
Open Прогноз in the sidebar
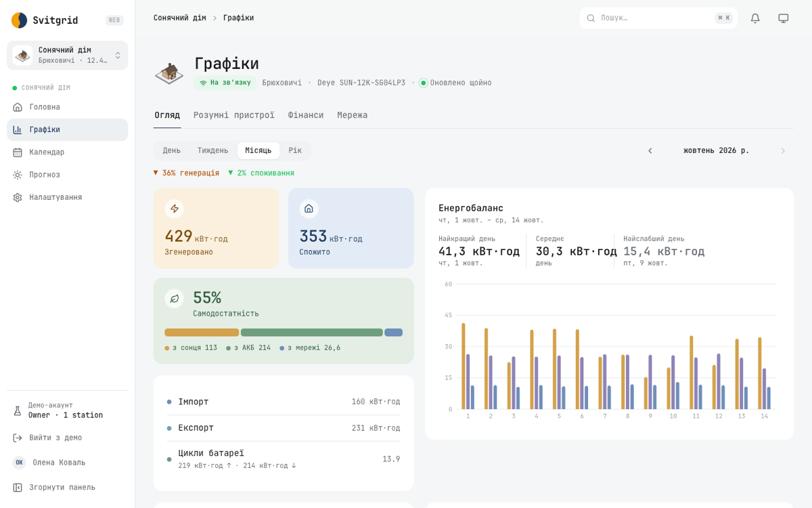point(67,175)
